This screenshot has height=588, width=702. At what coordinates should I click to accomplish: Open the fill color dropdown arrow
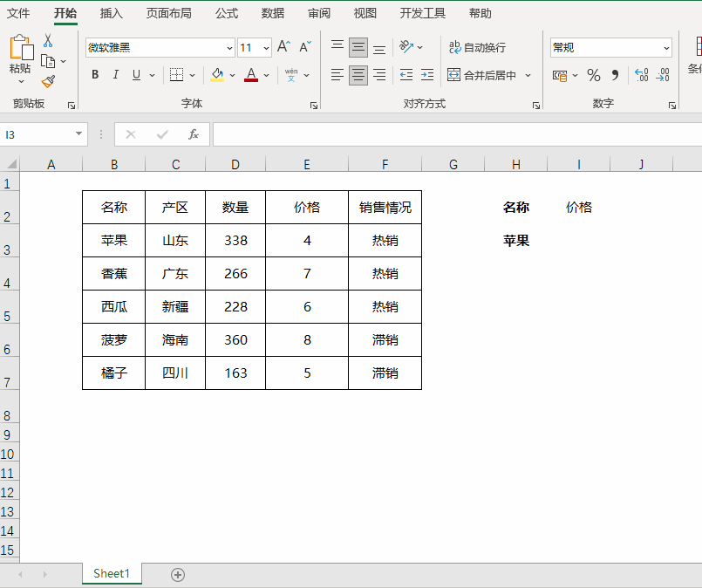tap(232, 75)
